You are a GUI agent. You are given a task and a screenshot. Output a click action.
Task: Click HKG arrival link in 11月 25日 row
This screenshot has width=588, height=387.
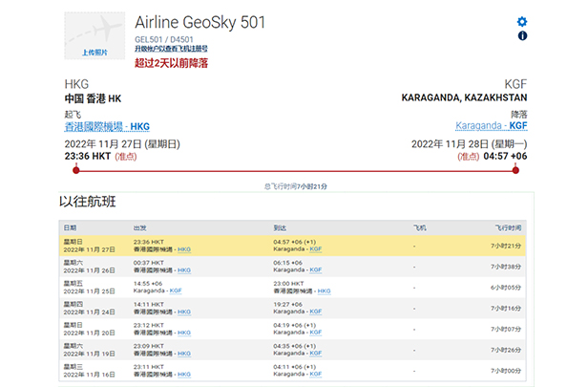point(325,291)
